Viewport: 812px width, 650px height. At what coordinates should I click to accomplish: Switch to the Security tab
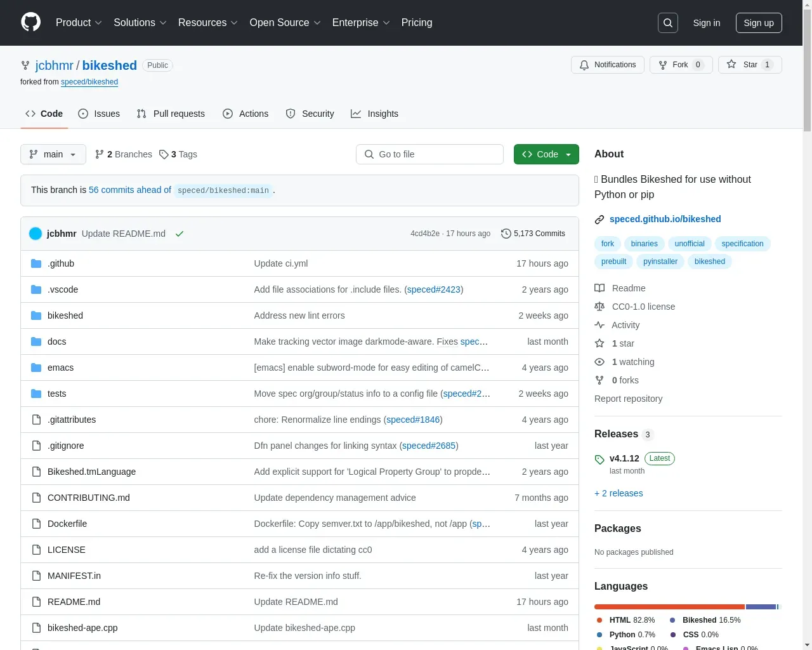coord(310,114)
